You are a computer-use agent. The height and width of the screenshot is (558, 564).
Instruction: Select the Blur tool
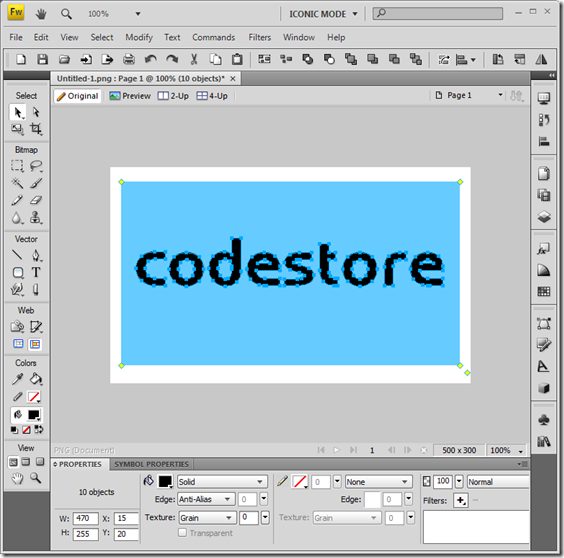(x=17, y=218)
